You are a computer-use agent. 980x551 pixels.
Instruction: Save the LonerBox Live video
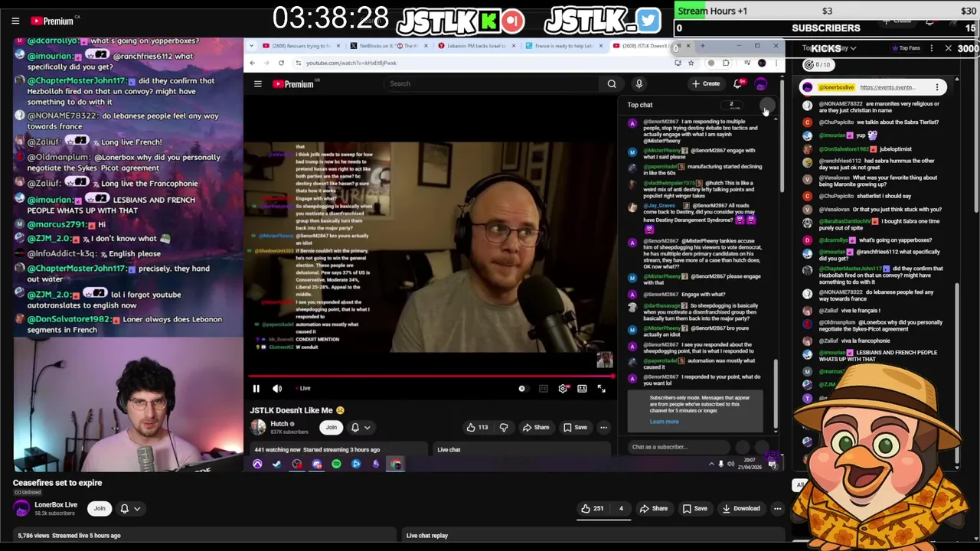694,509
